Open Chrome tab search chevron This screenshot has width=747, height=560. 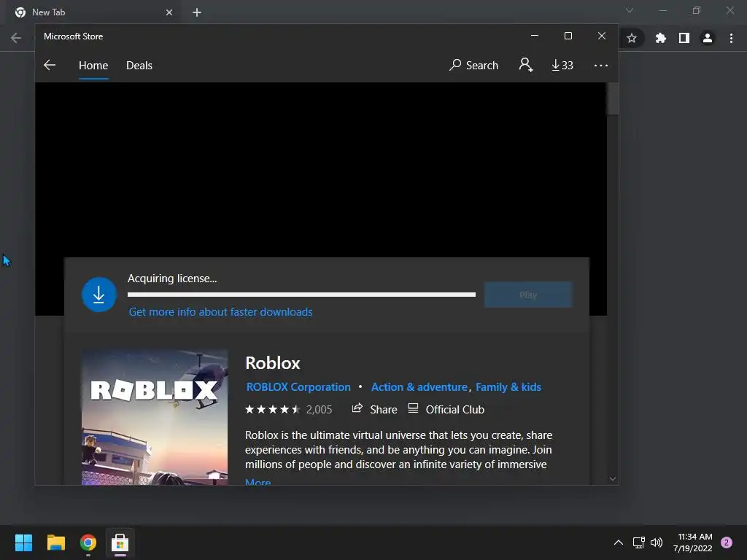pos(630,10)
